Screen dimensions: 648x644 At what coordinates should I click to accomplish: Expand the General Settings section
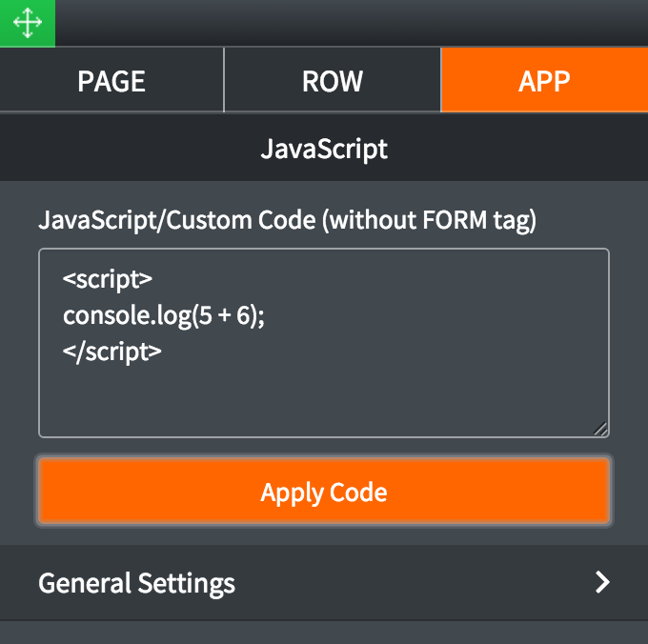pos(324,582)
